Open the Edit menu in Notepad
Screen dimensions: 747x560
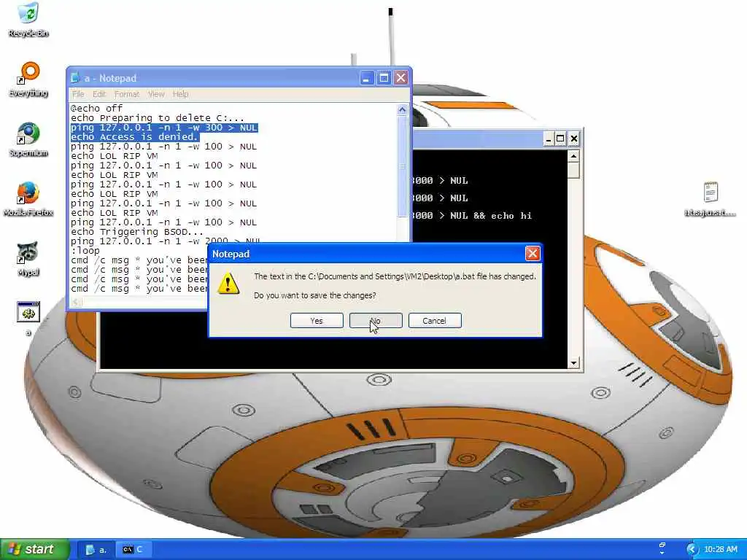tap(99, 94)
